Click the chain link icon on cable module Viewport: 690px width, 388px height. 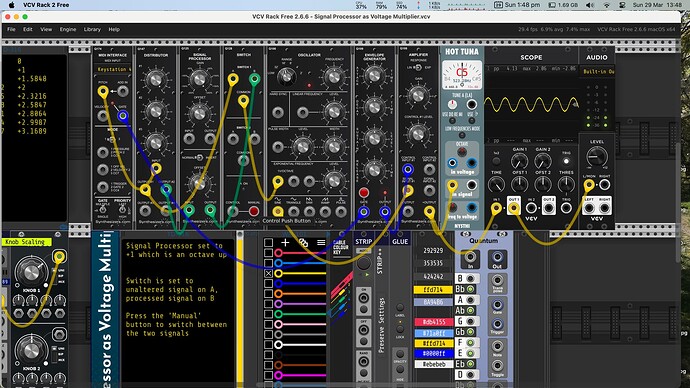tap(303, 242)
